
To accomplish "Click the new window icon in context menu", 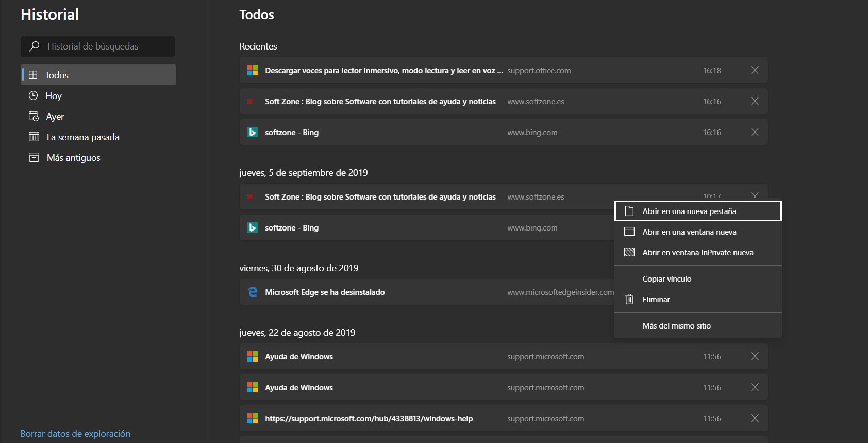I will click(629, 232).
